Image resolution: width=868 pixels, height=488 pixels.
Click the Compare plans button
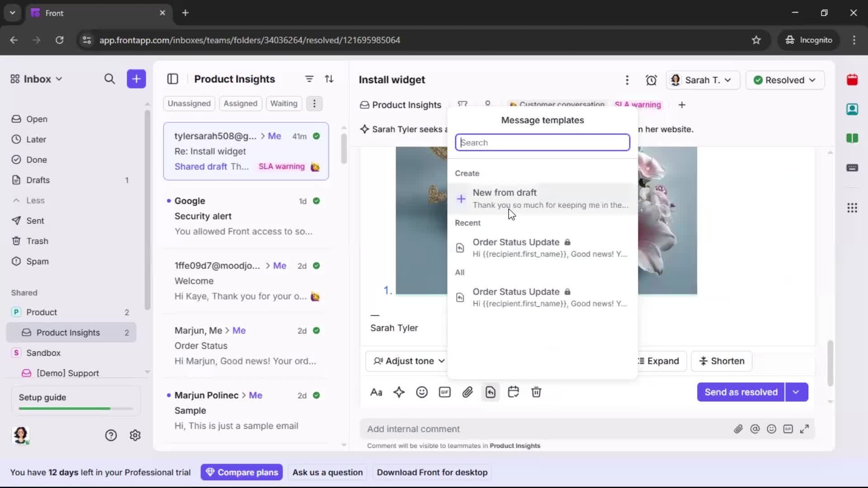pyautogui.click(x=241, y=472)
